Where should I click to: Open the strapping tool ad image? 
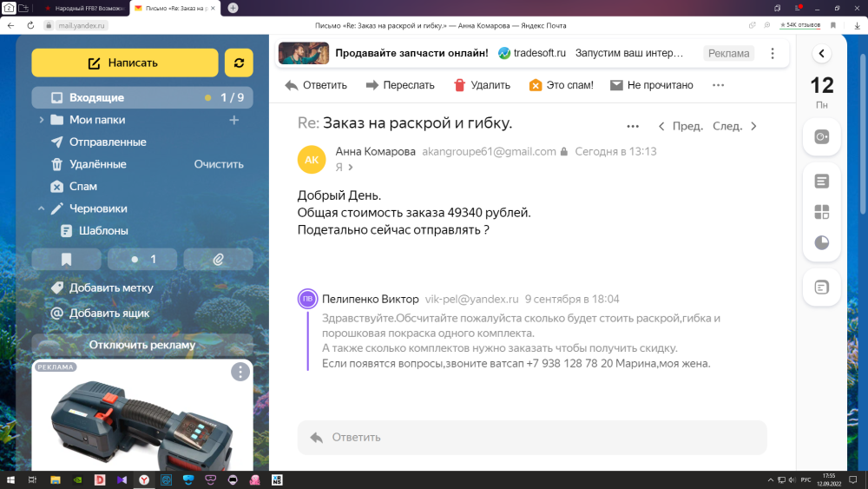click(x=142, y=424)
